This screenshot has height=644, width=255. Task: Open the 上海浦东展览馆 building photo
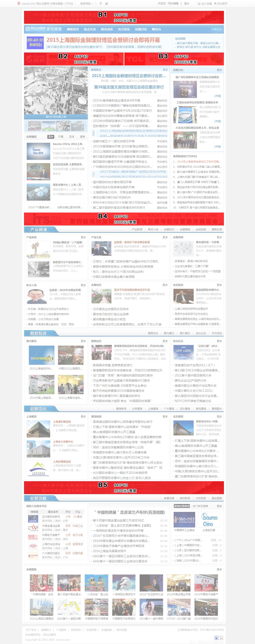coord(38,429)
